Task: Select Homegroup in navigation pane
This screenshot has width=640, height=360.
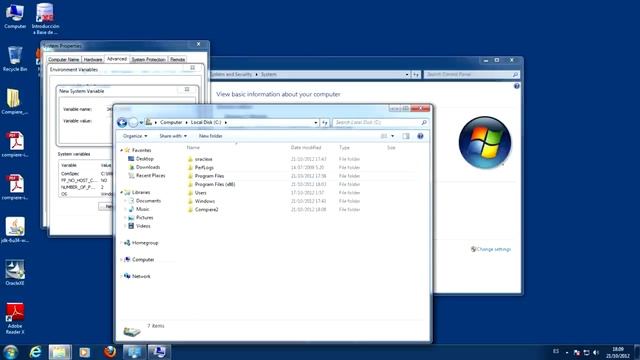Action: point(144,243)
